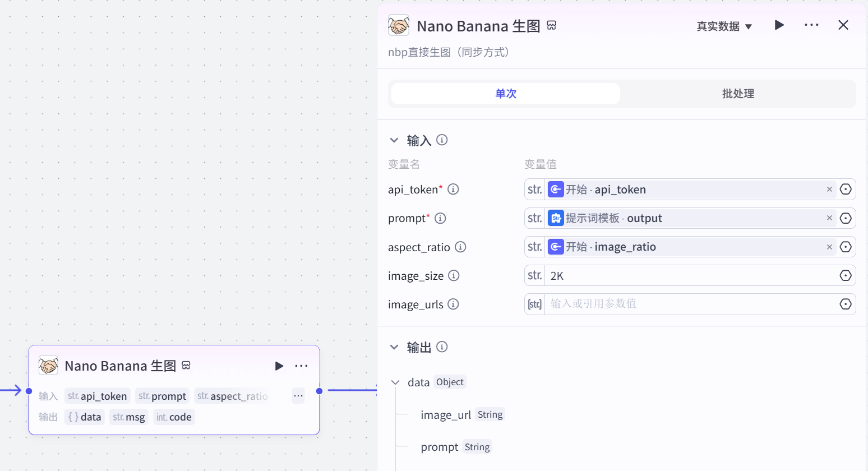
Task: Run the node from the panel header play button
Action: 779,25
